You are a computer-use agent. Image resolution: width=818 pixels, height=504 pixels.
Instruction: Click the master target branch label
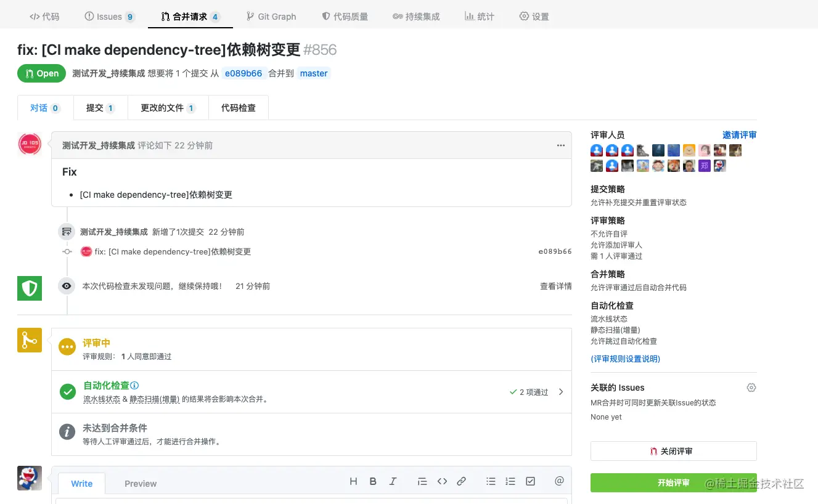(x=314, y=73)
